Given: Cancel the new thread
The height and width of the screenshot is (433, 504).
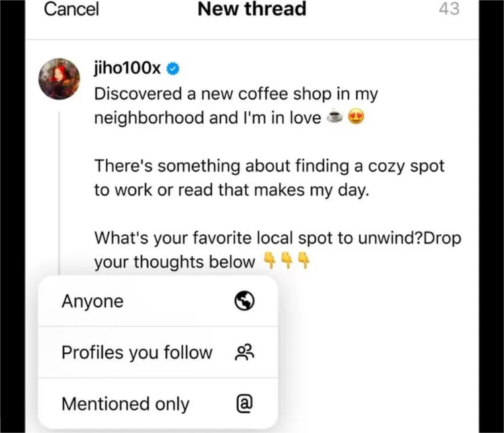Looking at the screenshot, I should [x=71, y=9].
